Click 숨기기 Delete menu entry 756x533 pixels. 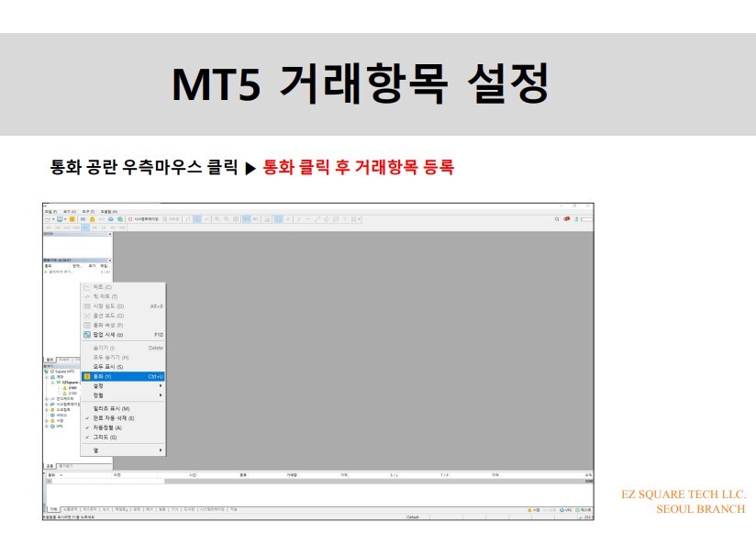tap(123, 348)
